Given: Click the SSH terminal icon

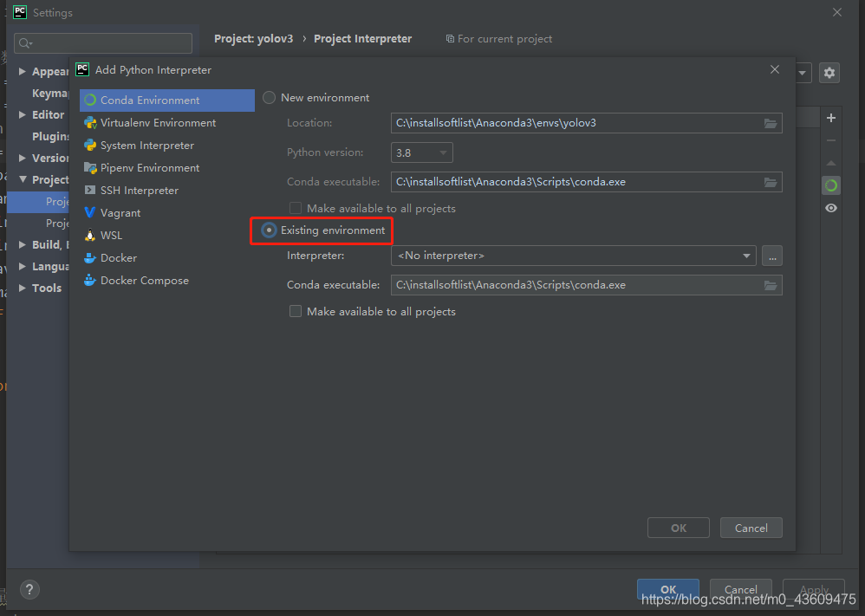Looking at the screenshot, I should (x=90, y=191).
